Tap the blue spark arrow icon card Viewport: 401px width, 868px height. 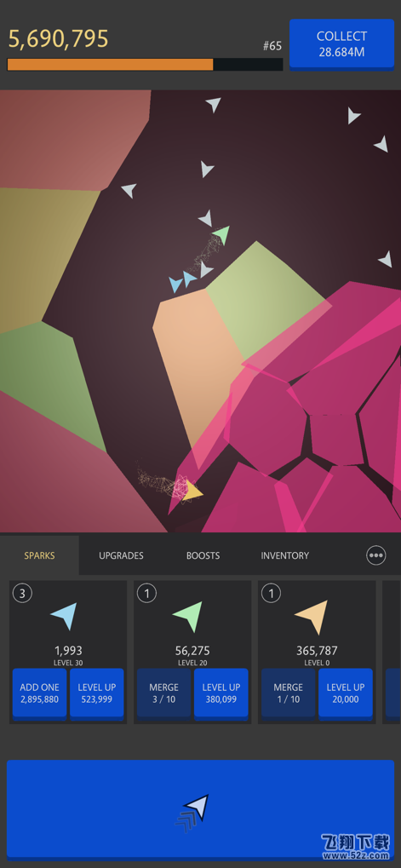click(64, 616)
